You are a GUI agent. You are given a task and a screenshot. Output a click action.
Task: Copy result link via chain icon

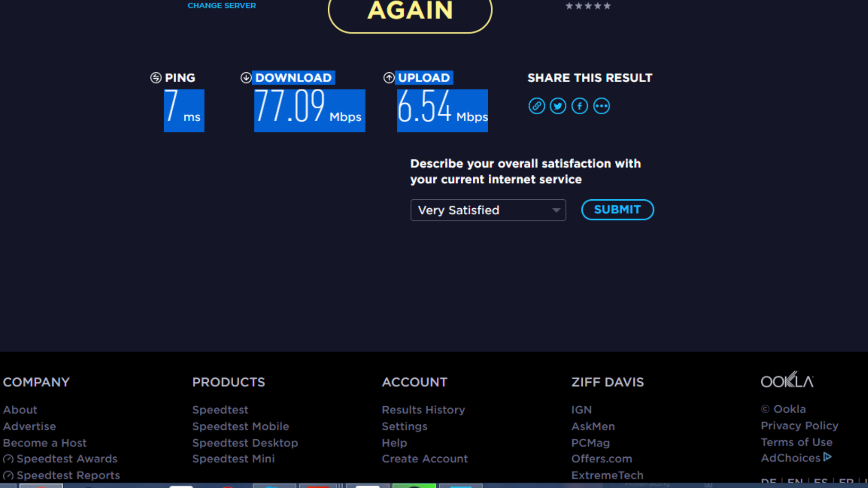coord(537,106)
